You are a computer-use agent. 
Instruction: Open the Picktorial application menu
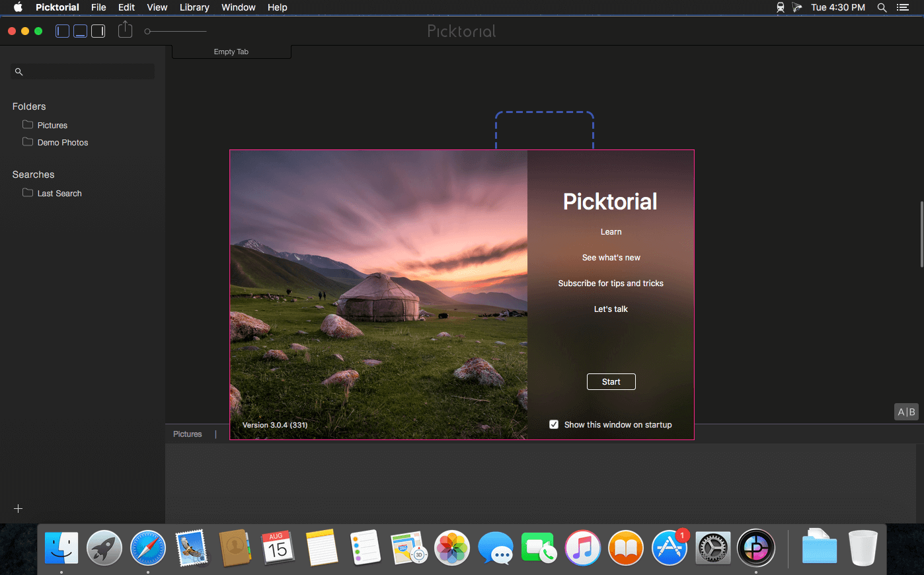(x=58, y=7)
